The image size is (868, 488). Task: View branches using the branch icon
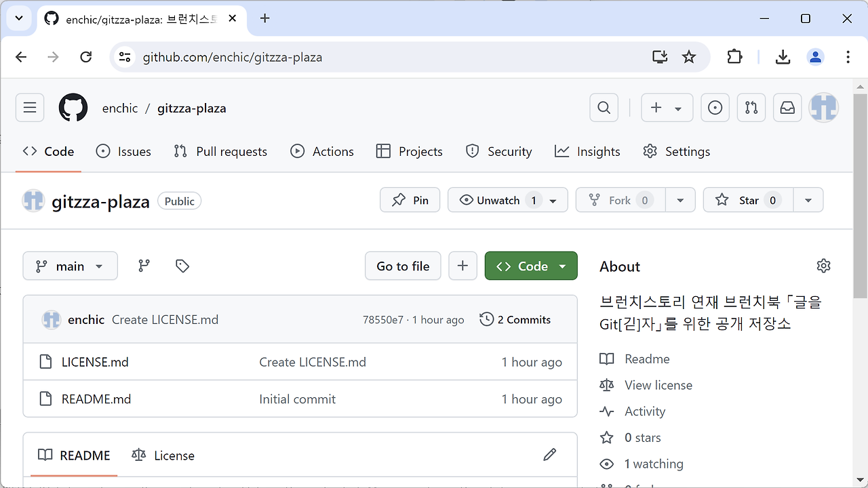(144, 266)
